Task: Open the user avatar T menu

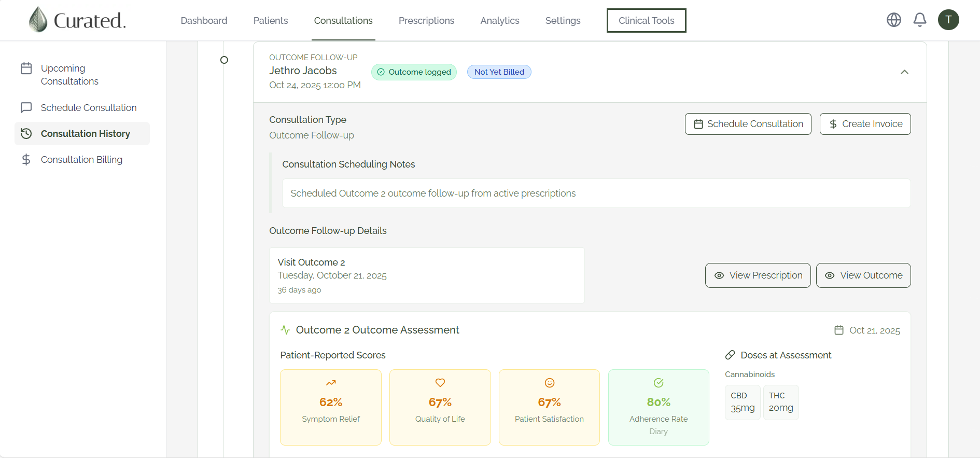Action: point(948,20)
